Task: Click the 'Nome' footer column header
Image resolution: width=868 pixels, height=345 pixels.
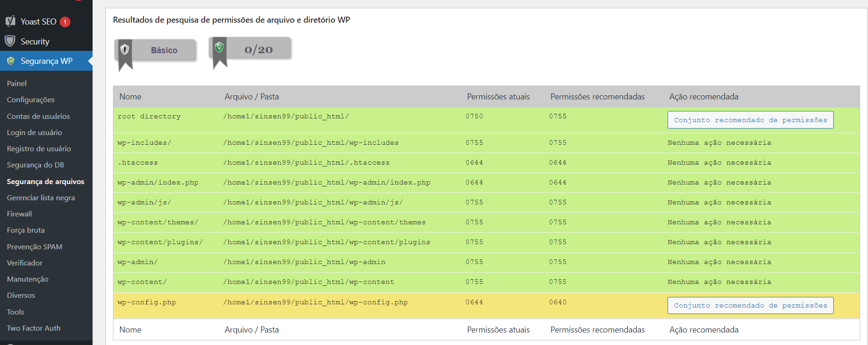Action: click(131, 330)
